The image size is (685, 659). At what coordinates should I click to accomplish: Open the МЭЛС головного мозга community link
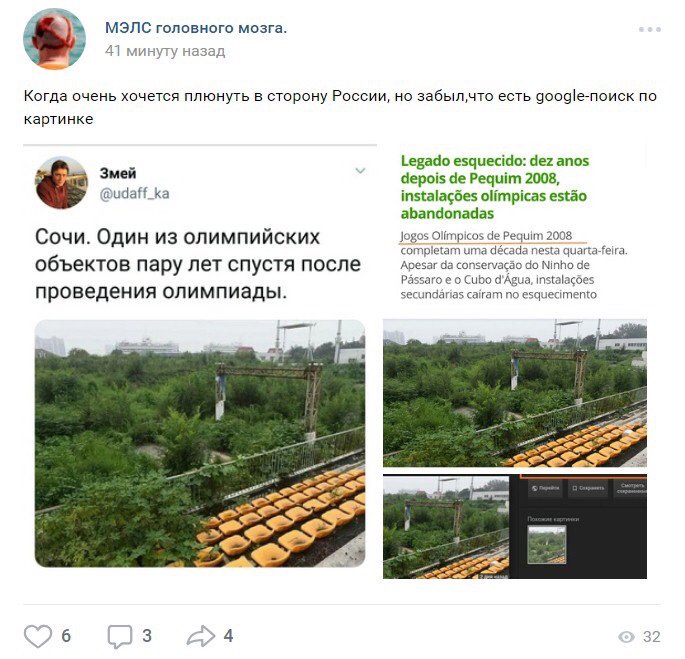[196, 28]
